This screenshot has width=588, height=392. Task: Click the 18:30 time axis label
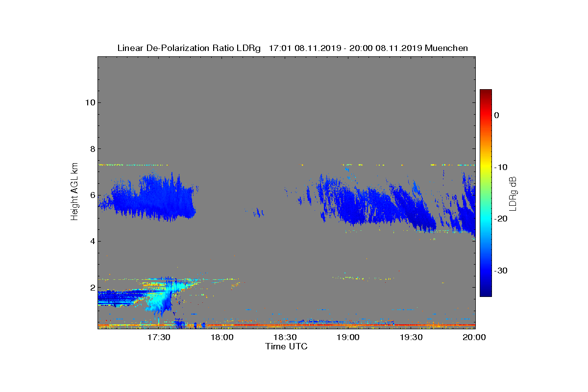pos(285,338)
